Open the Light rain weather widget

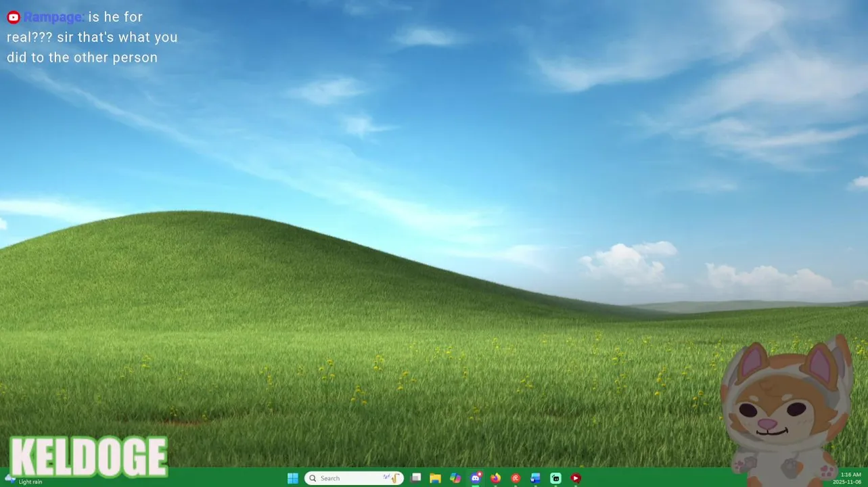(x=24, y=480)
